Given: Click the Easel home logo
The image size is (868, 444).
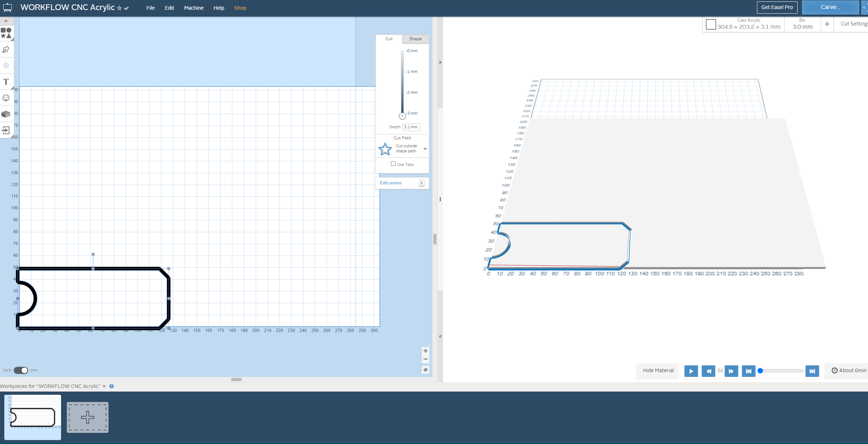Looking at the screenshot, I should (8, 7).
